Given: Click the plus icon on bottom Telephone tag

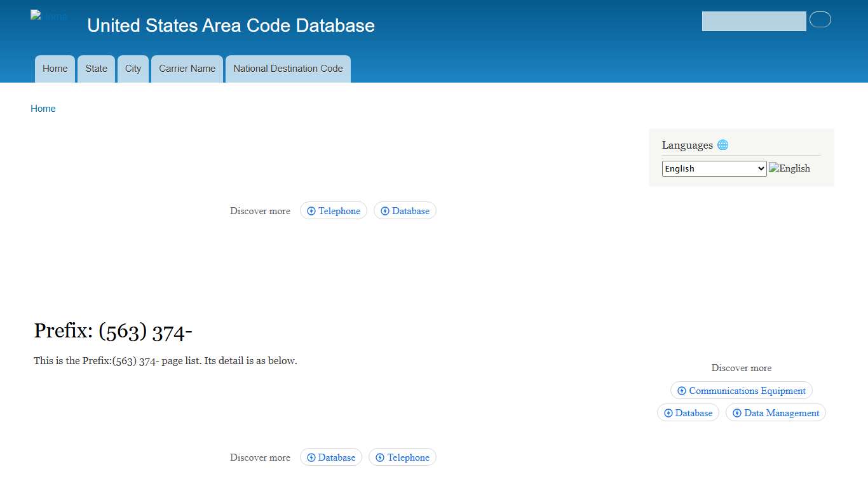Looking at the screenshot, I should click(380, 457).
